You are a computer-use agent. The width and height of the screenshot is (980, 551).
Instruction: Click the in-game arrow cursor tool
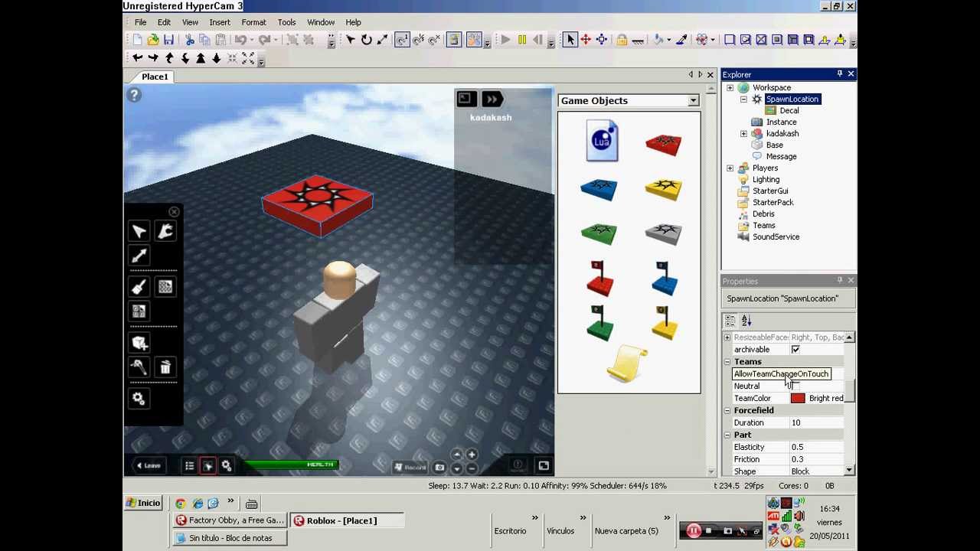(x=139, y=231)
